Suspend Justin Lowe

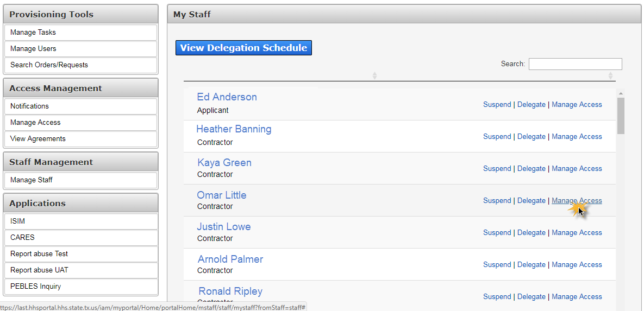tap(497, 233)
